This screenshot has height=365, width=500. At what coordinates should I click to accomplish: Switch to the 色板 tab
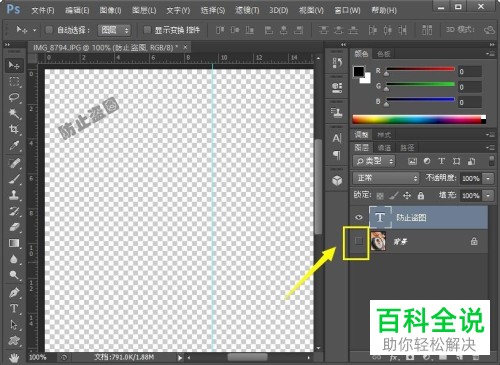383,54
